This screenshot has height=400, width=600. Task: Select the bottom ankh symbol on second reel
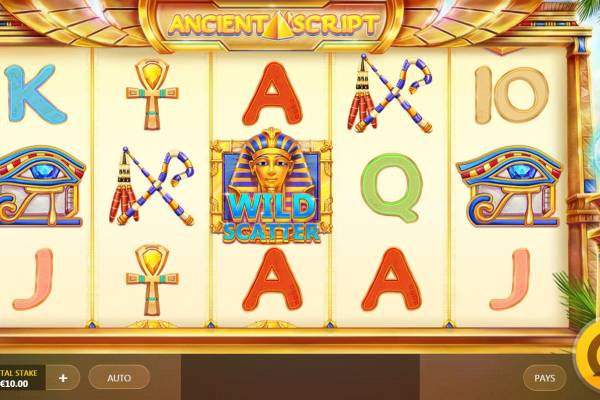pos(152,280)
